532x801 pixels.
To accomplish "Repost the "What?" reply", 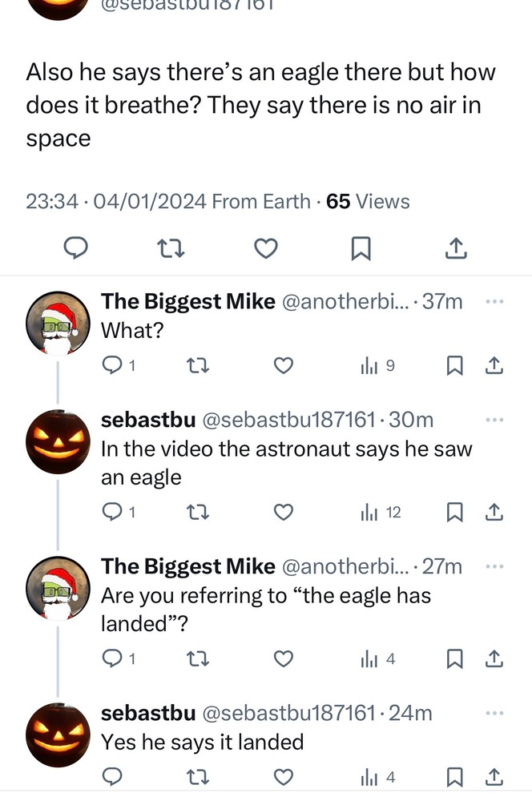I will tap(195, 366).
